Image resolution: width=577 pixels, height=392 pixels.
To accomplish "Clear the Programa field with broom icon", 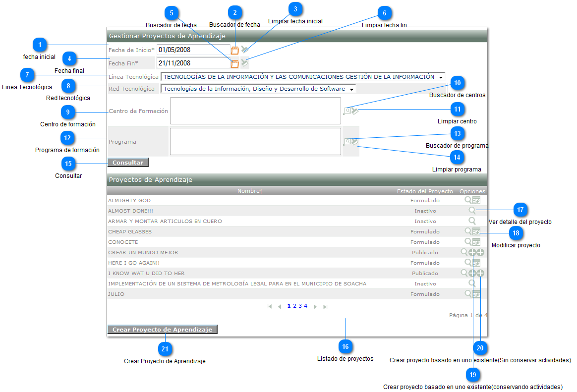I will pyautogui.click(x=355, y=142).
